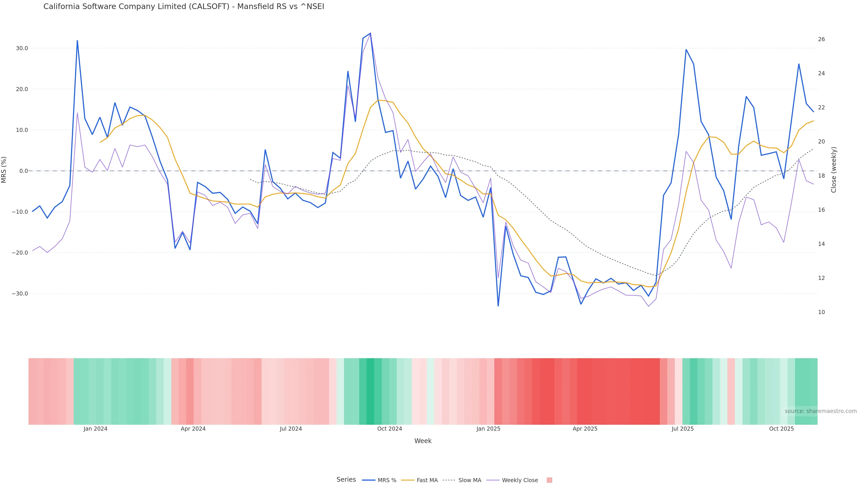Click the purple Weekly Close legend line icon
This screenshot has height=488, width=868.
click(x=493, y=480)
